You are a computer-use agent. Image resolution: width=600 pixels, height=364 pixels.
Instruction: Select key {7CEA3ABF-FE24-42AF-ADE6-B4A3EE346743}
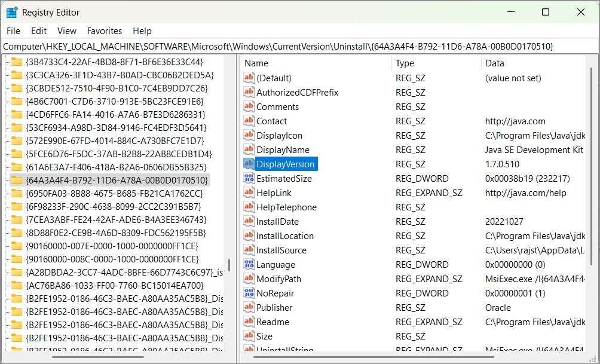click(117, 220)
